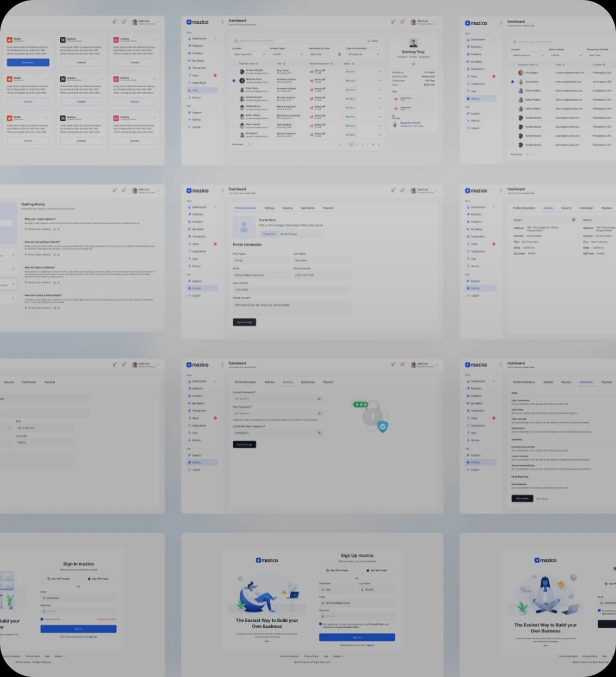Switch to Profile Information tab on Security screen
This screenshot has height=677, width=616.
click(x=245, y=382)
